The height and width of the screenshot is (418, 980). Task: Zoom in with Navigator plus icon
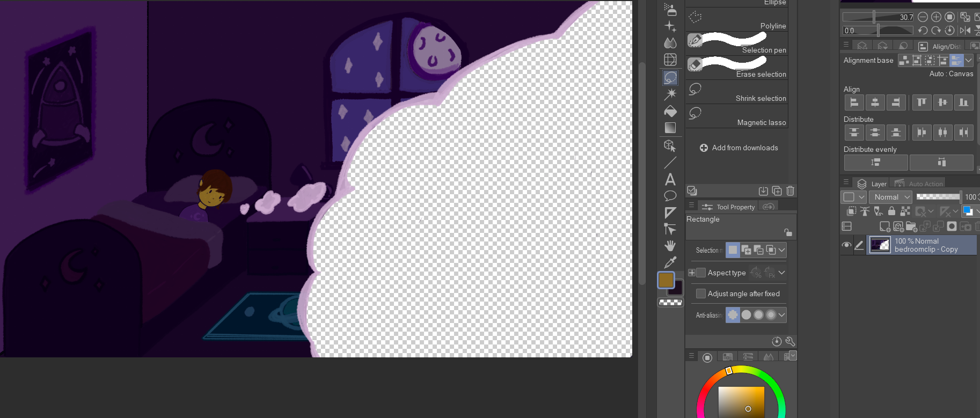click(x=936, y=17)
